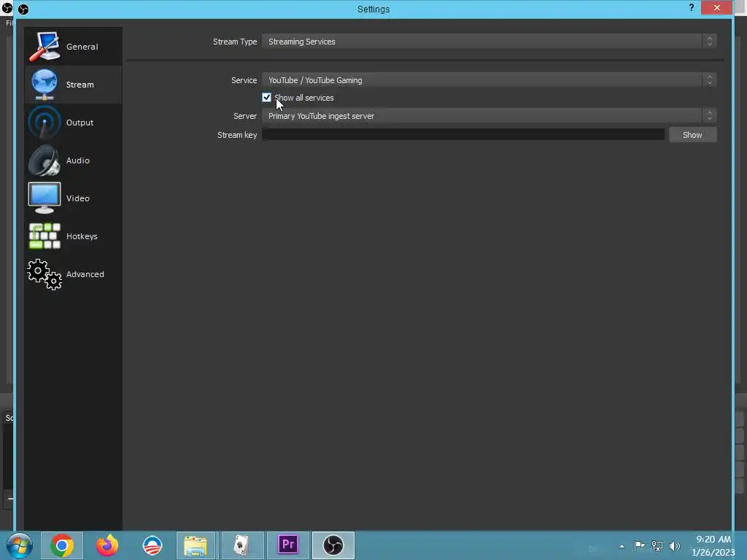Switch to the Video tab label
Image resolution: width=747 pixels, height=560 pixels.
77,198
